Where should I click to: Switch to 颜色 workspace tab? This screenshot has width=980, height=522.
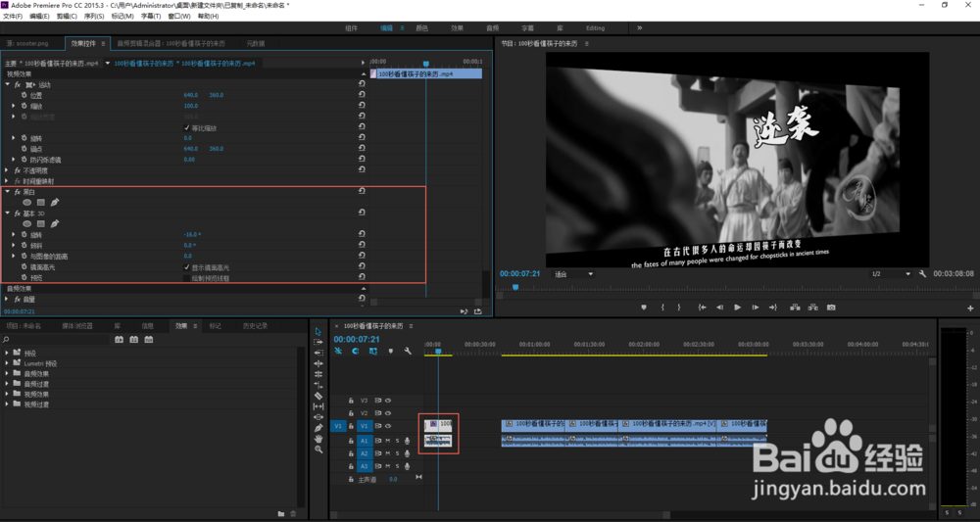coord(421,28)
